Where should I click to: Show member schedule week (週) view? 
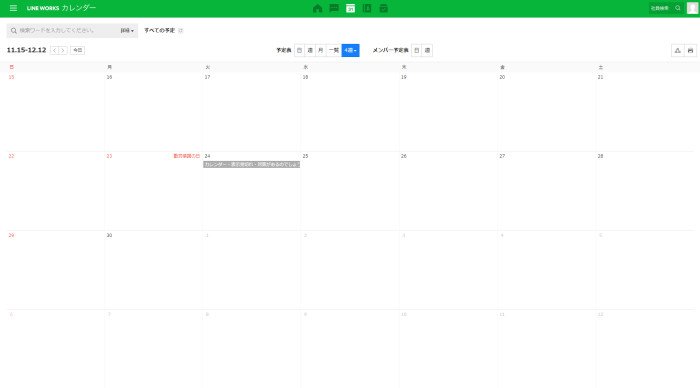pyautogui.click(x=427, y=50)
